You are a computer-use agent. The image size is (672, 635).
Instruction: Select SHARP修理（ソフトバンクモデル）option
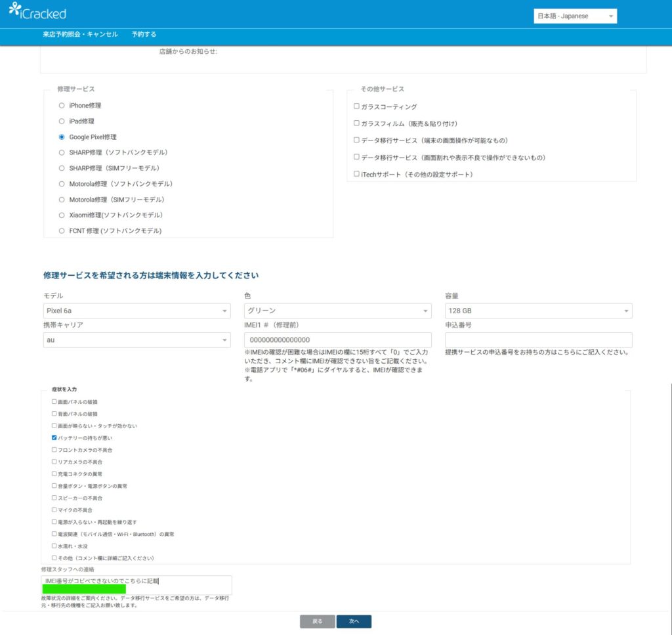coord(62,152)
